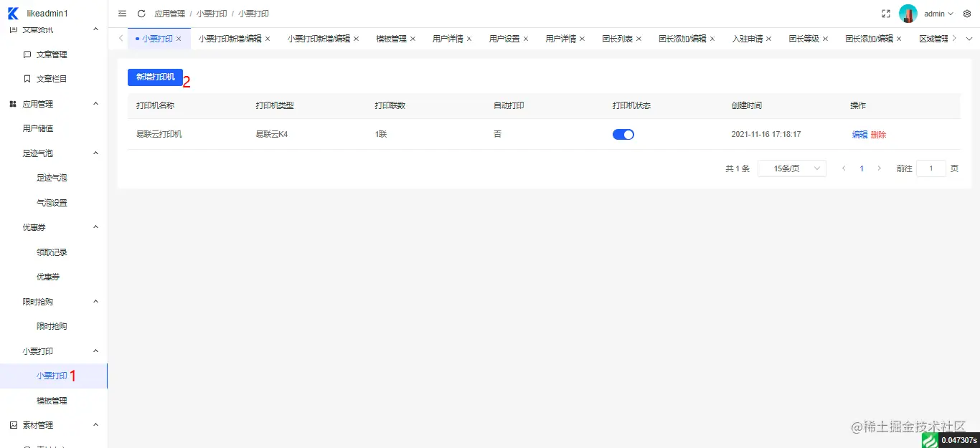The height and width of the screenshot is (448, 980).
Task: Collapse the 优惠券 parent menu chevron
Action: (x=96, y=227)
